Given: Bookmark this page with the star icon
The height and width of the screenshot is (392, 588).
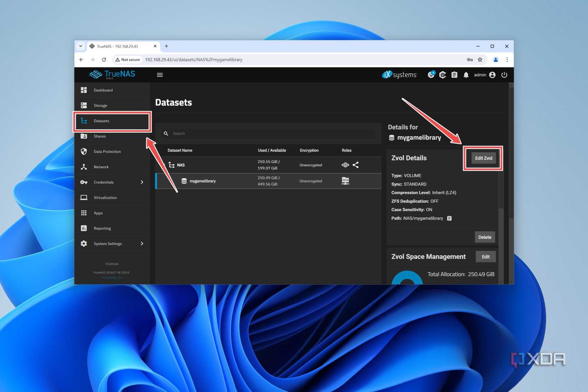Looking at the screenshot, I should point(480,60).
